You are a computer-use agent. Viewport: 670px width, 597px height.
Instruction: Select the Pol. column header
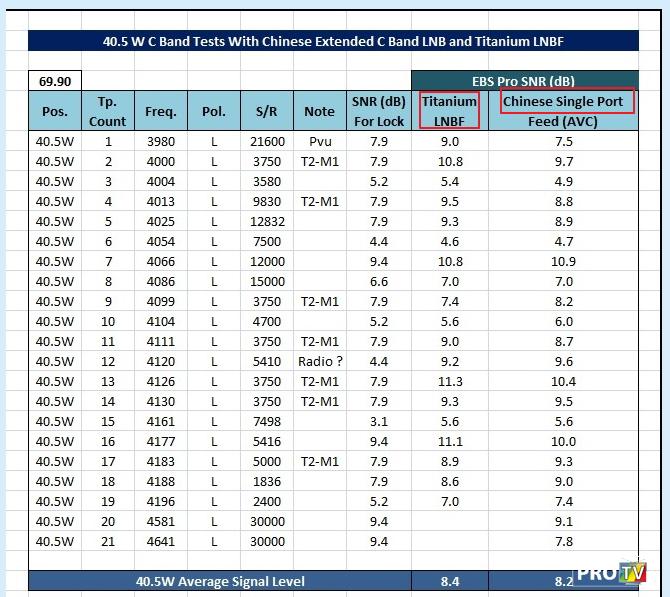(213, 111)
